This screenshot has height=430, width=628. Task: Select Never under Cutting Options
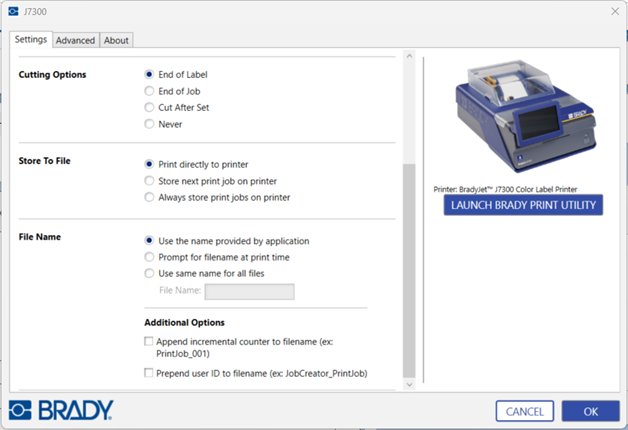tap(150, 124)
